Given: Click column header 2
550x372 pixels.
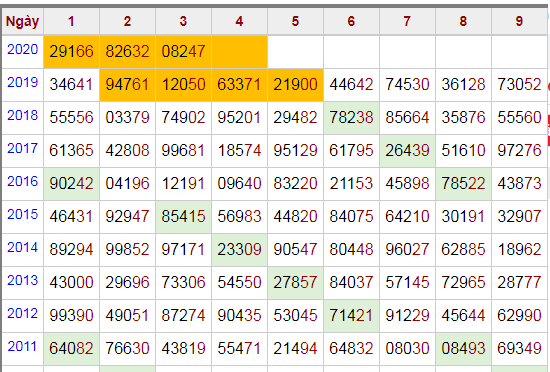Looking at the screenshot, I should (x=127, y=21).
